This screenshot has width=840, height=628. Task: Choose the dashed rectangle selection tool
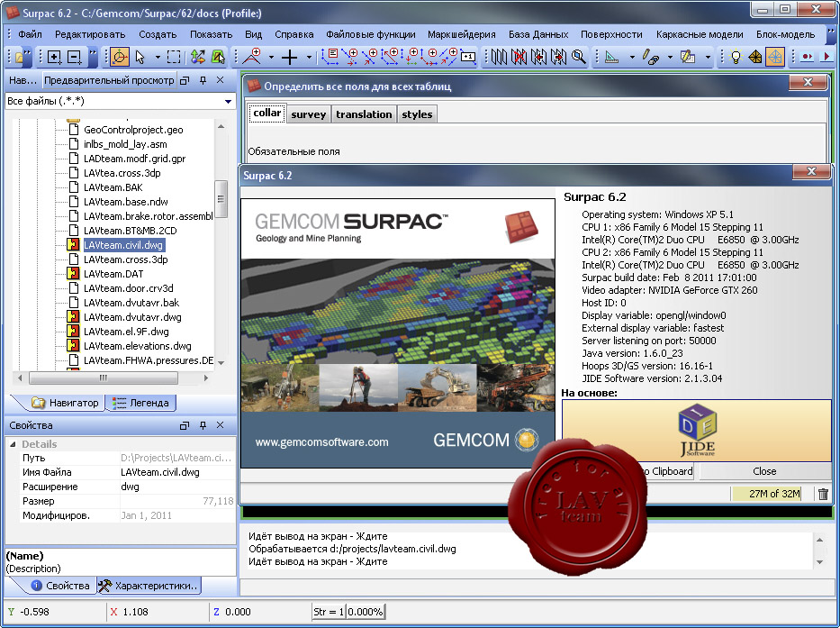coord(174,57)
